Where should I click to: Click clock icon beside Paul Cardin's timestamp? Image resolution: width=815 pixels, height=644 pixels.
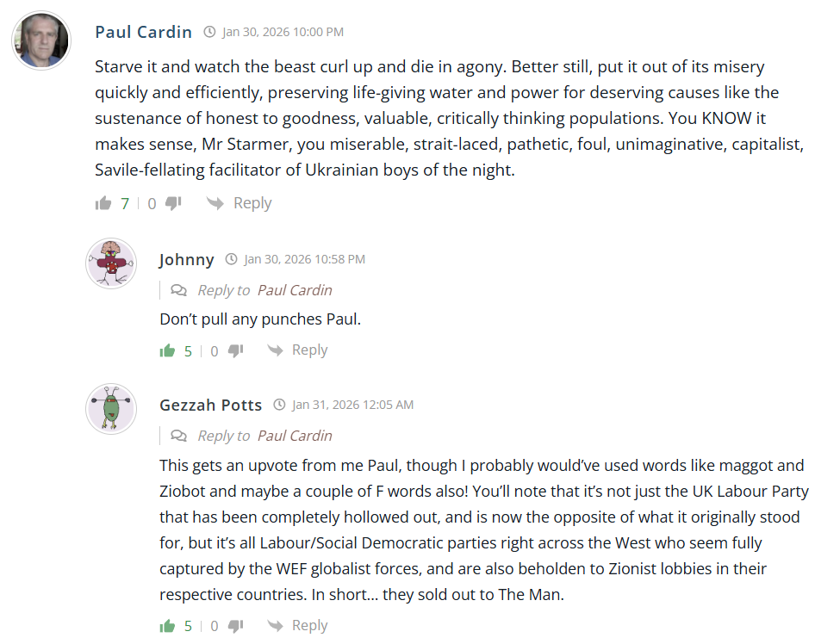(x=209, y=32)
